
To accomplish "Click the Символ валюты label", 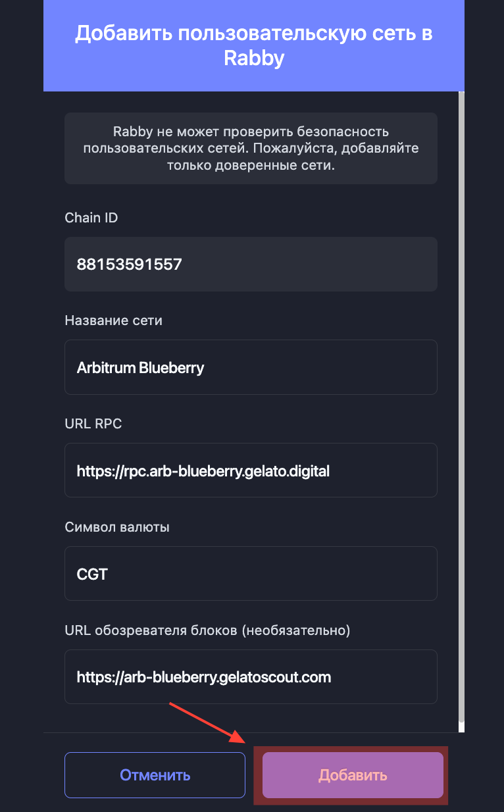I will click(x=117, y=527).
